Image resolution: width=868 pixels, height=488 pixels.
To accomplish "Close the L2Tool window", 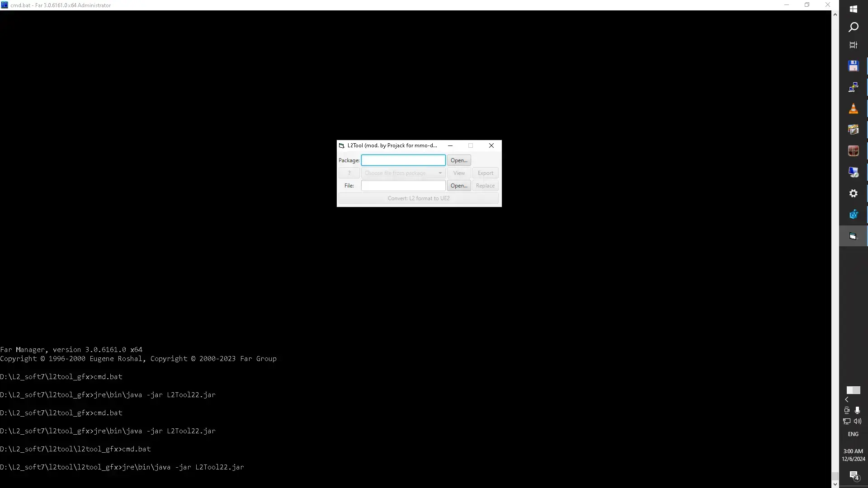I will click(x=491, y=145).
